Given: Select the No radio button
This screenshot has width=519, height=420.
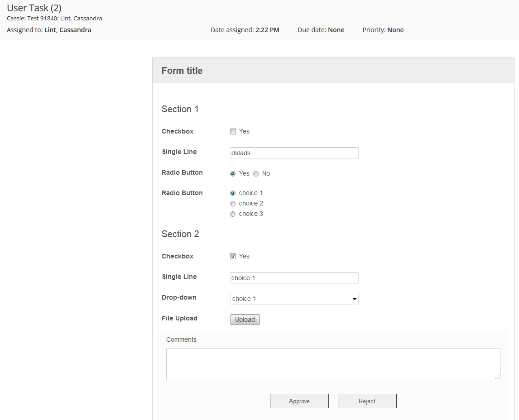Looking at the screenshot, I should 256,174.
